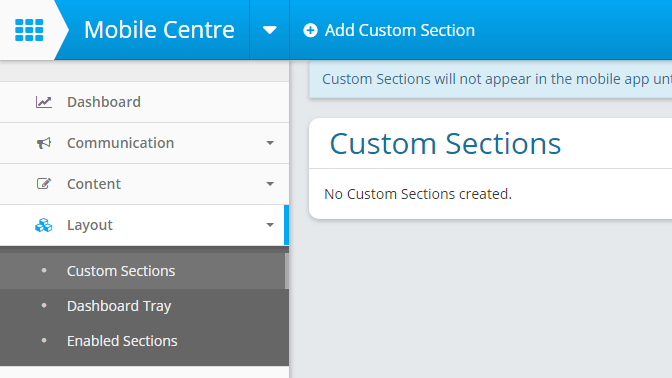The height and width of the screenshot is (378, 672).
Task: Click the Add Custom Section button
Action: [x=389, y=30]
